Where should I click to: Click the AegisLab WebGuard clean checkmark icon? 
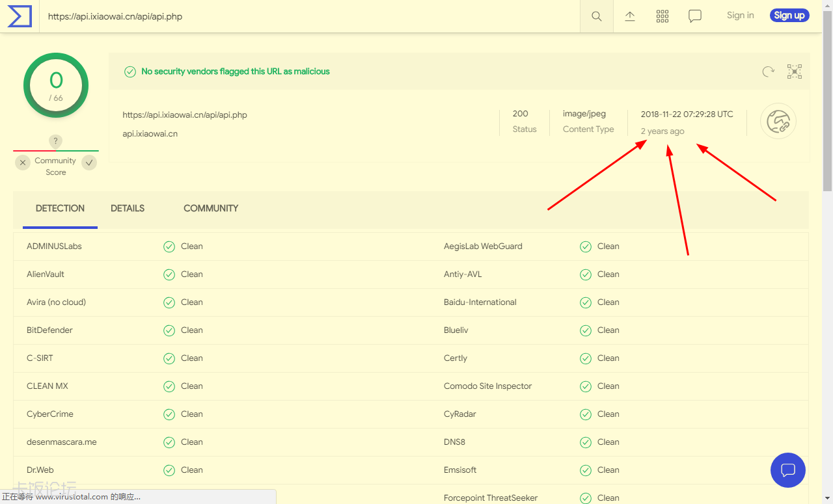click(x=586, y=246)
